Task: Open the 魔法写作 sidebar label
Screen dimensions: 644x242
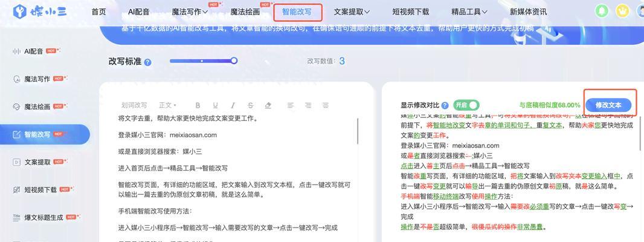Action: pos(37,79)
